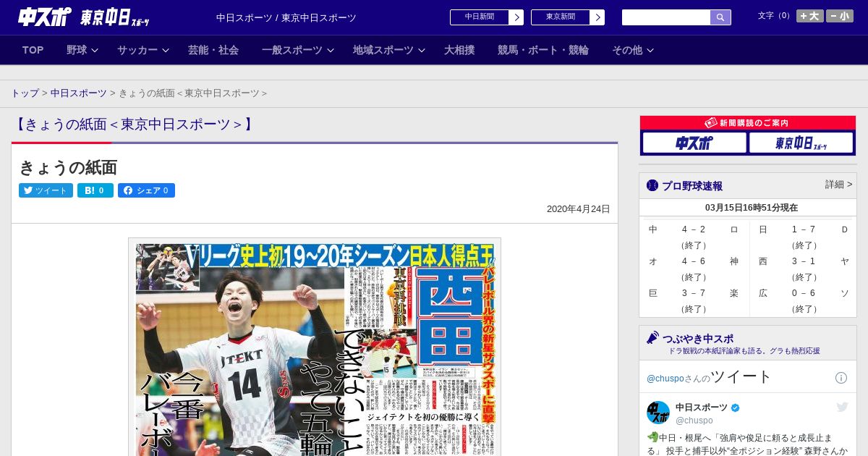
Task: Click the 中日スポーツ Twitter avatar
Action: pyautogui.click(x=658, y=413)
